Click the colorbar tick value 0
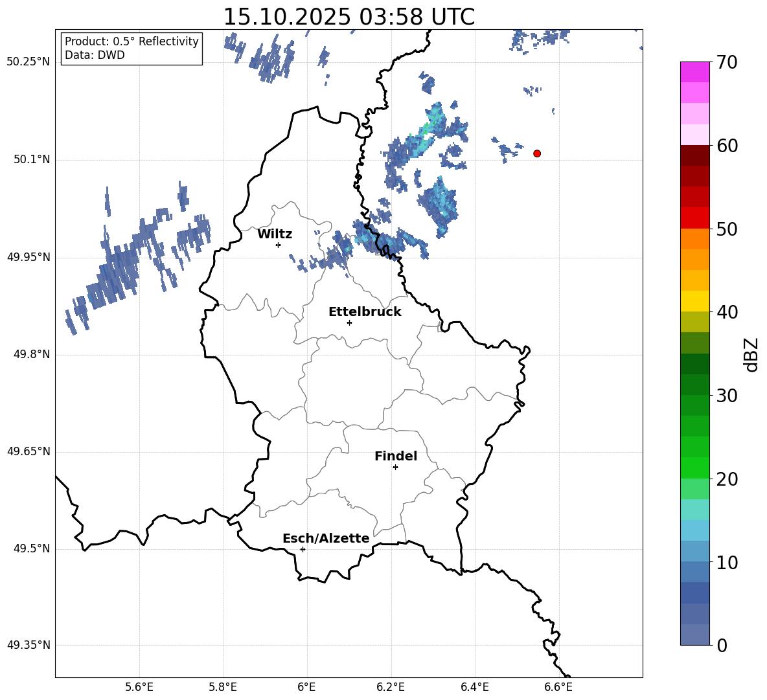This screenshot has height=700, width=767. (x=722, y=645)
